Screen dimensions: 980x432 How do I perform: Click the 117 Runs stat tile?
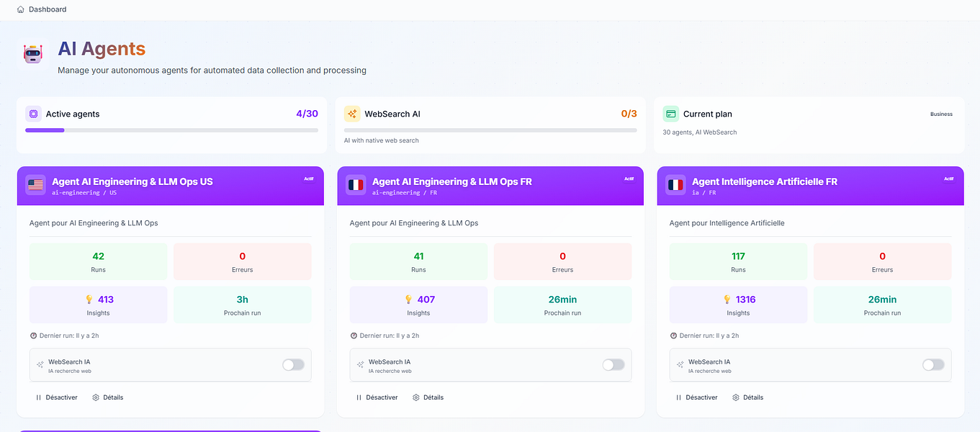point(739,261)
